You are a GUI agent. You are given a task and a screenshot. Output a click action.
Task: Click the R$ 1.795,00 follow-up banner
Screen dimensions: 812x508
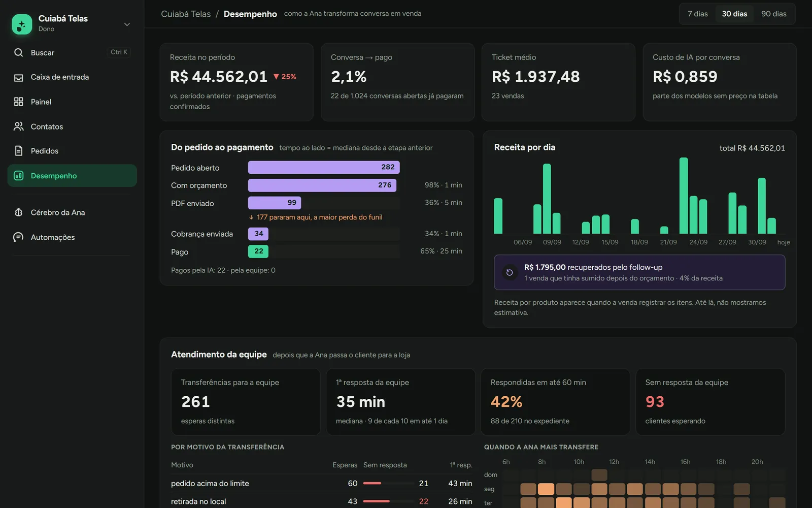639,272
